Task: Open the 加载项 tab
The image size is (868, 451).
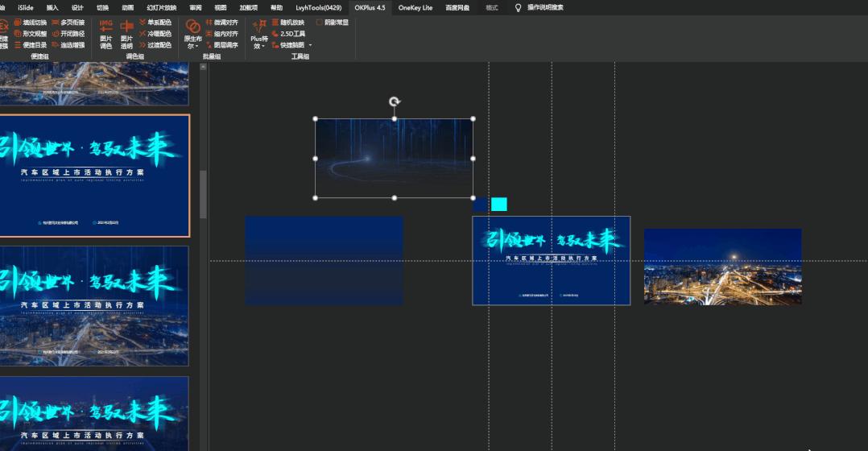Action: click(x=249, y=8)
